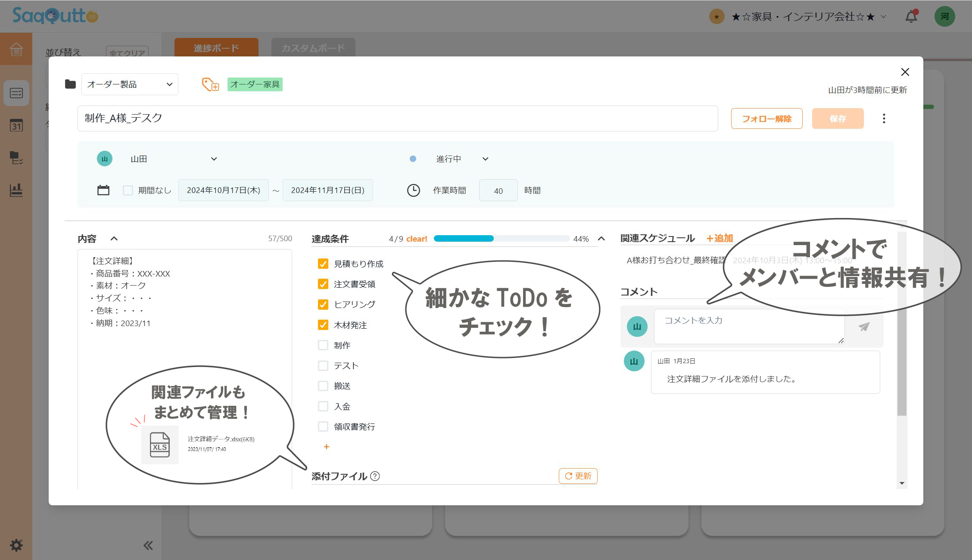Screen dimensions: 972x560
Task: Switch to the カスタムボード tab
Action: coord(313,48)
